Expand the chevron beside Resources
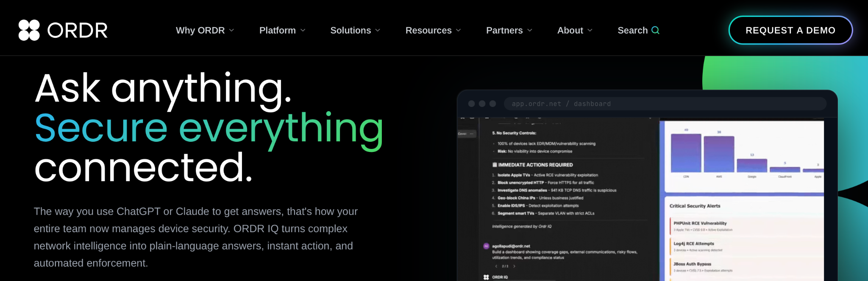 458,31
